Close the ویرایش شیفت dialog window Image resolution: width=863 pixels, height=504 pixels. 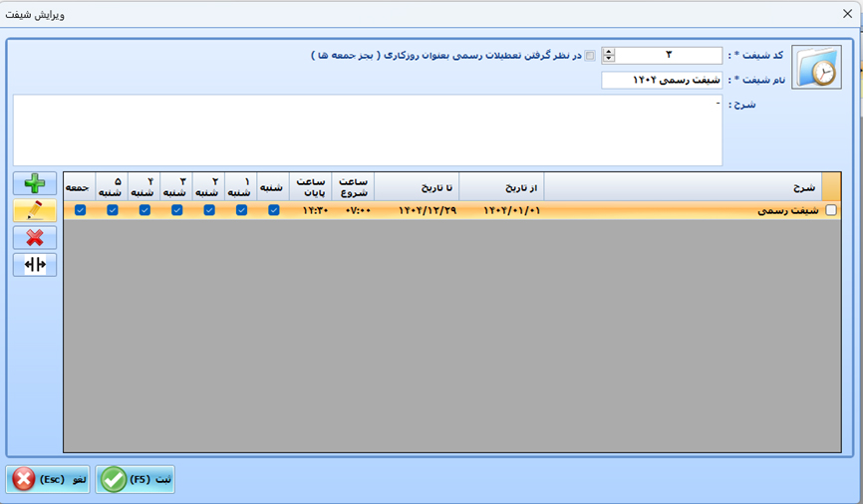[847, 16]
